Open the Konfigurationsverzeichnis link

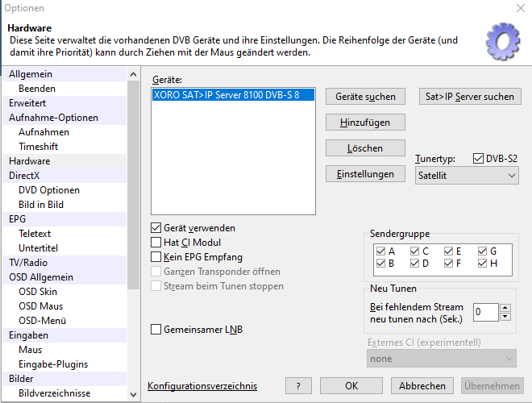(202, 386)
